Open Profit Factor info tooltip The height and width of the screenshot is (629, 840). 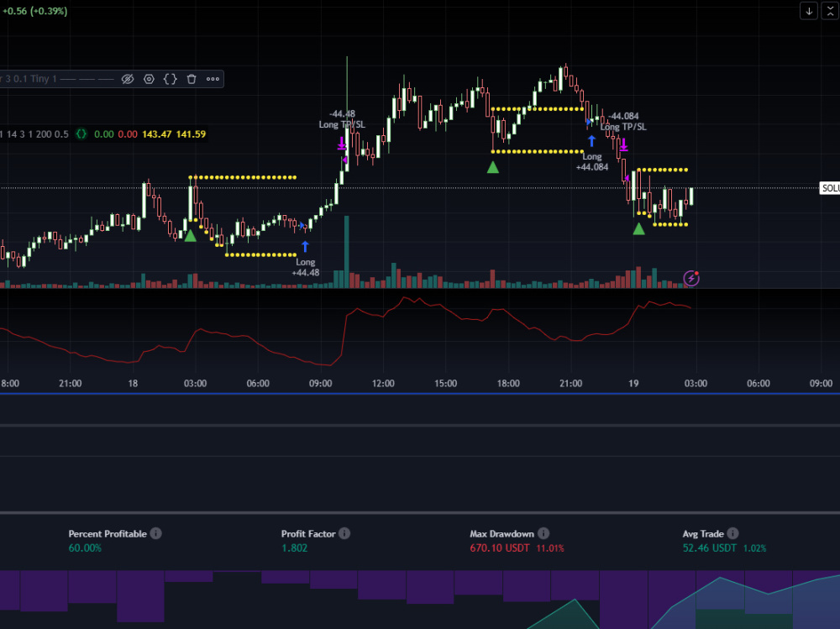tap(344, 533)
